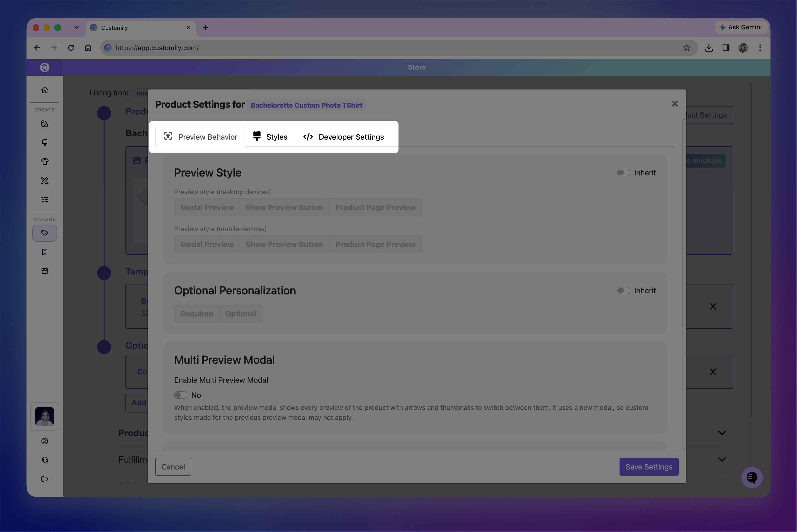Click the Cancel button
Viewport: 797px width, 532px height.
[173, 467]
